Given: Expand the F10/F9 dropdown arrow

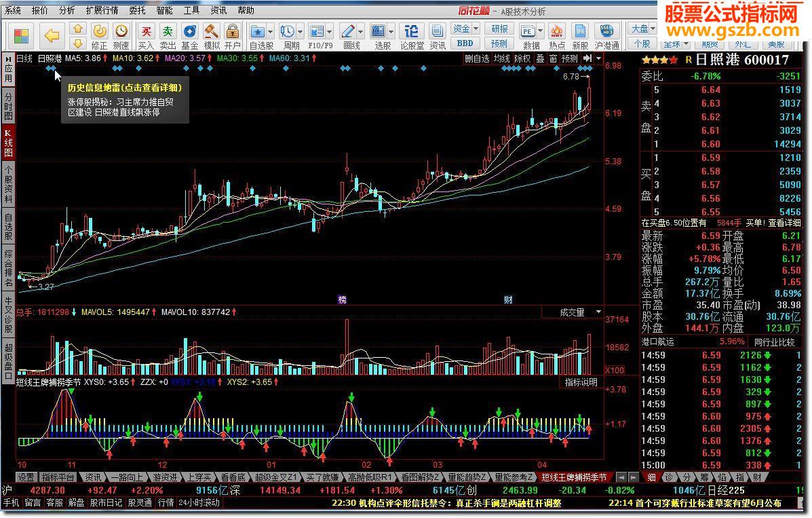Looking at the screenshot, I should click(x=330, y=32).
